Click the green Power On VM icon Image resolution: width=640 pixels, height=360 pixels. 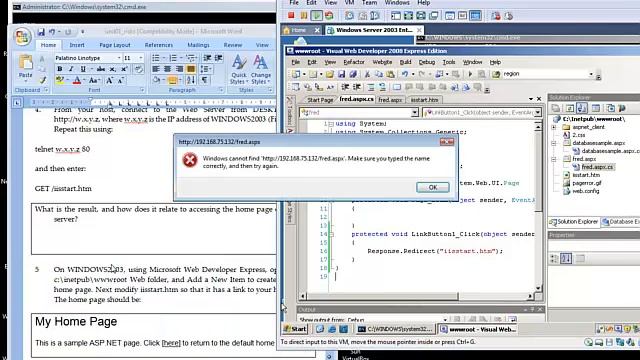[x=316, y=16]
